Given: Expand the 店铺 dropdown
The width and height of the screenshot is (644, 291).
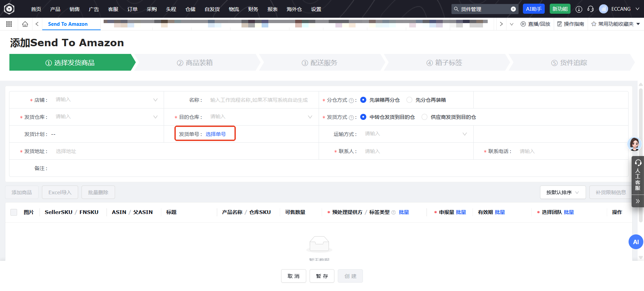Looking at the screenshot, I should point(155,100).
